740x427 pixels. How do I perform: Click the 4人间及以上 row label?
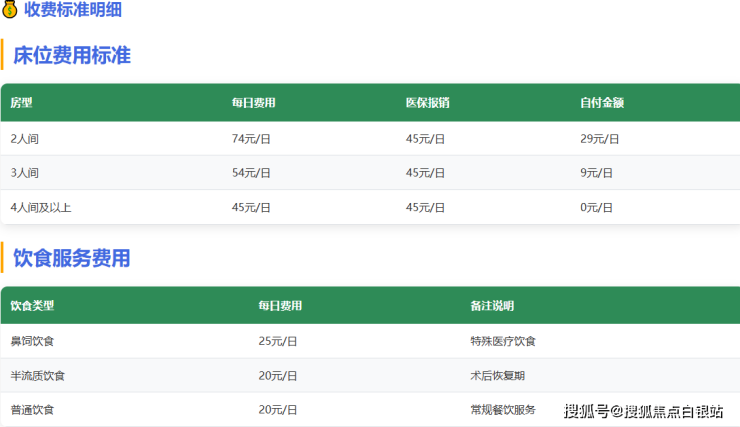[x=41, y=208]
